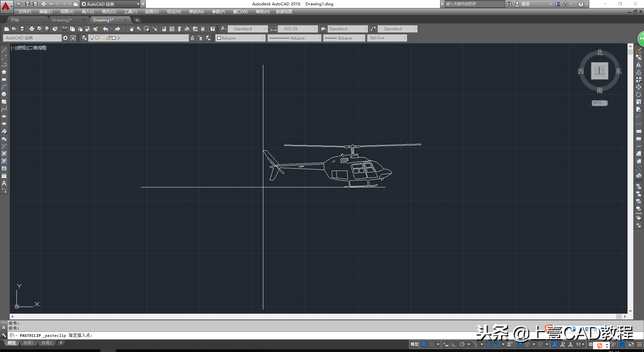644x352 pixels.
Task: Click the 模型 button in status bar
Action: tap(415, 344)
